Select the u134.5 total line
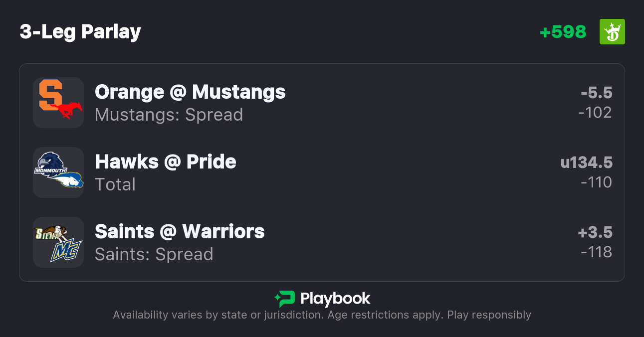Screen dimensions: 644x337 tap(586, 163)
